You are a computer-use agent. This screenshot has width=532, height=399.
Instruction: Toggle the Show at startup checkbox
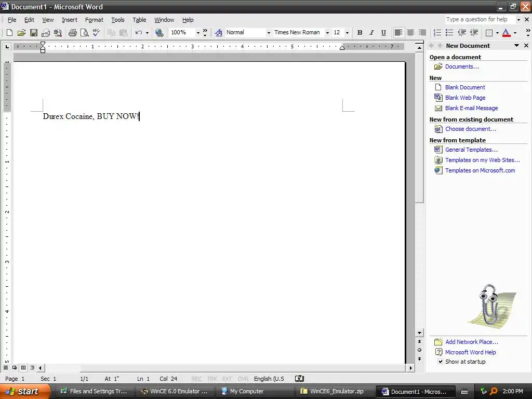440,362
